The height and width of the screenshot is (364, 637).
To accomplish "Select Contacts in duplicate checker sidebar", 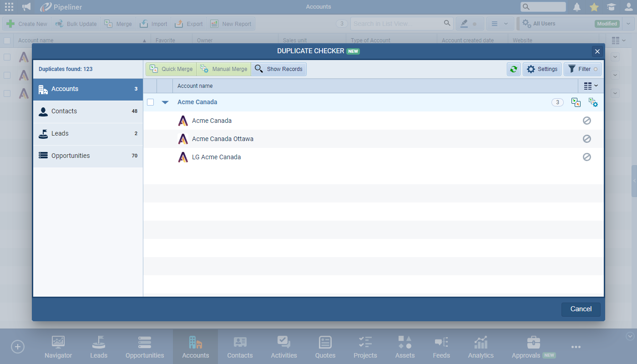I will pos(88,111).
